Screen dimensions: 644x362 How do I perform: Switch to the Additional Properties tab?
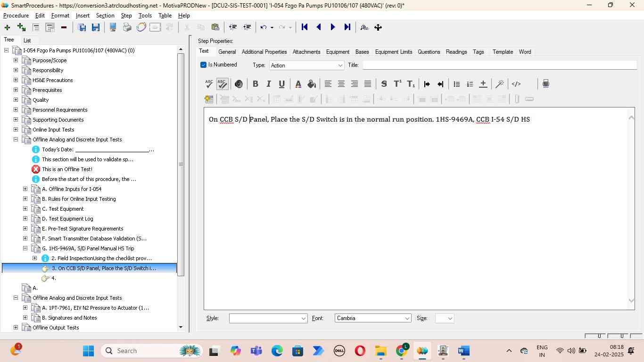(x=264, y=52)
